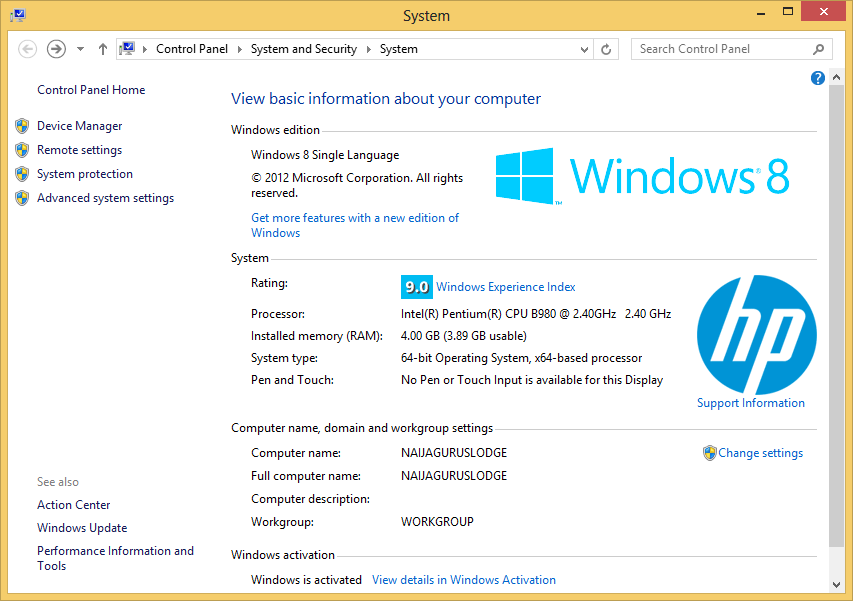Open Device Manager link
The width and height of the screenshot is (853, 601).
pos(79,126)
